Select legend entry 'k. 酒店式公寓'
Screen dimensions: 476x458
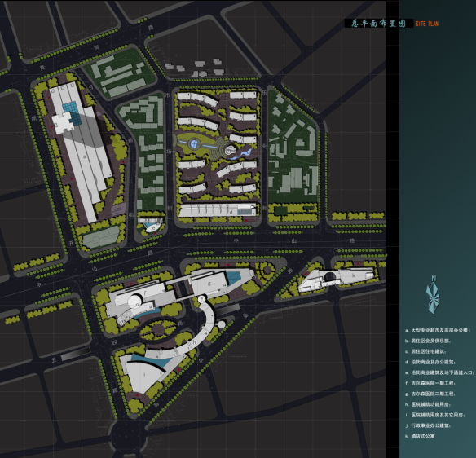pyautogui.click(x=420, y=436)
